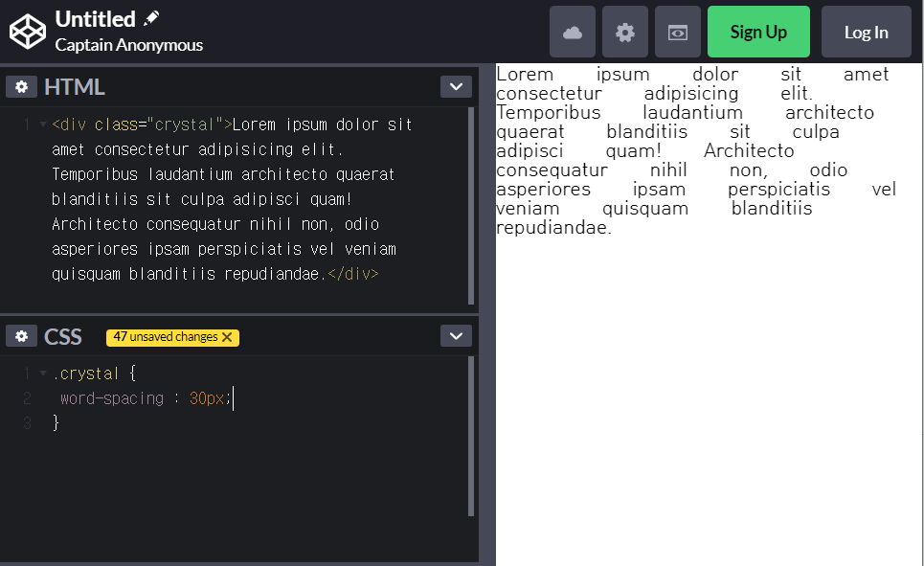
Task: Click the cloud save icon button
Action: click(x=573, y=32)
